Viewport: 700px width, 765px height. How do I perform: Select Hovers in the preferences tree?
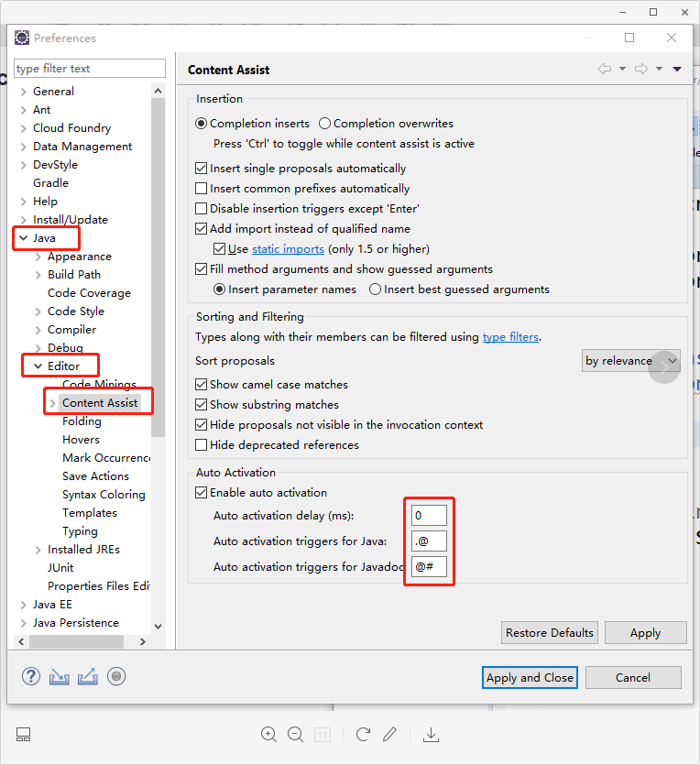tap(81, 440)
